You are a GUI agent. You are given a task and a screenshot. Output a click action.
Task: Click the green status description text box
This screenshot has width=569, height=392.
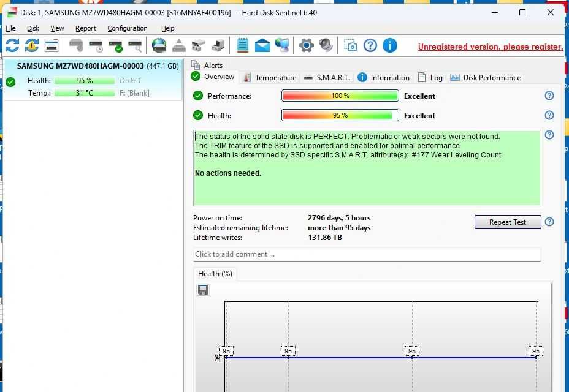(x=367, y=168)
